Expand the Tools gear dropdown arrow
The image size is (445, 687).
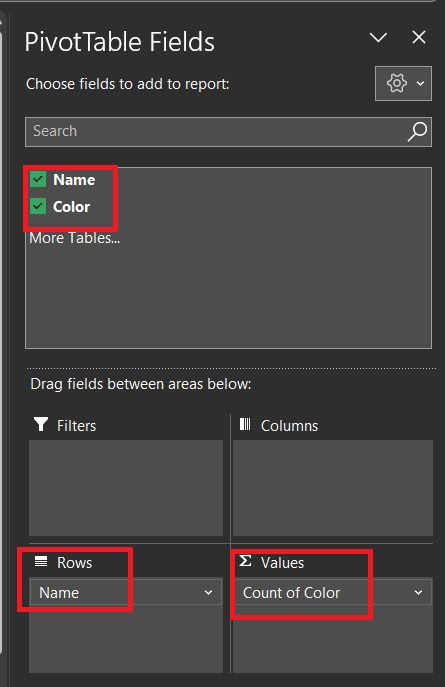pos(420,83)
